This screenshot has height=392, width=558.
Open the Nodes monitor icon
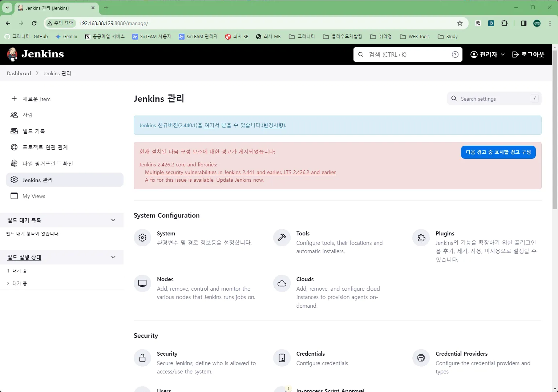pos(142,283)
